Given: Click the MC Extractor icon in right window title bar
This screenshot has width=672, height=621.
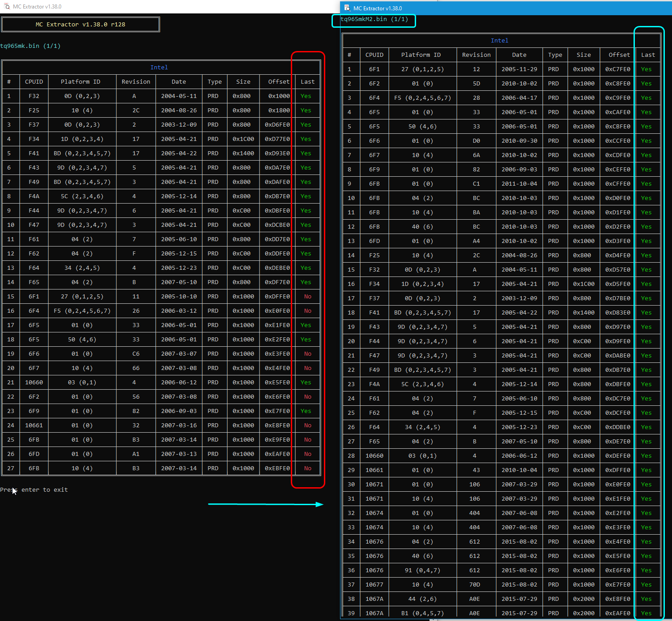Looking at the screenshot, I should [347, 8].
